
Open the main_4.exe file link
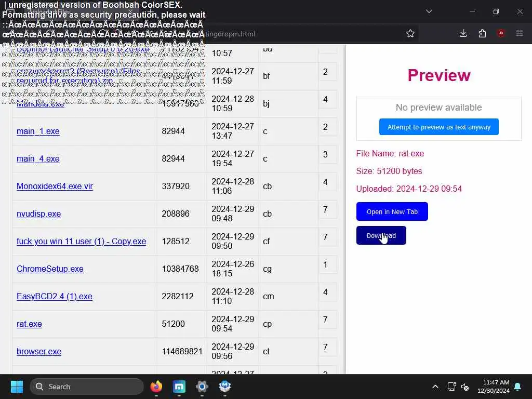38,159
